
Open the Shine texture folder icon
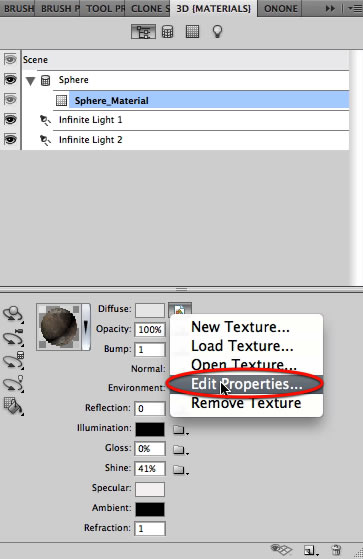pyautogui.click(x=180, y=470)
